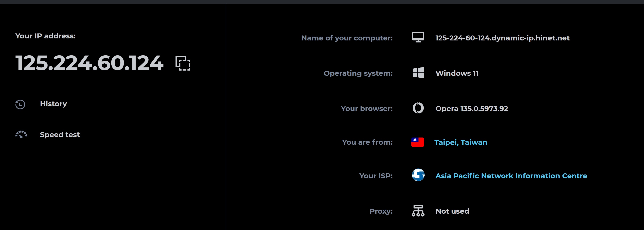Open the Taipei, Taiwan location link
Screen dimensions: 644x230
point(461,142)
